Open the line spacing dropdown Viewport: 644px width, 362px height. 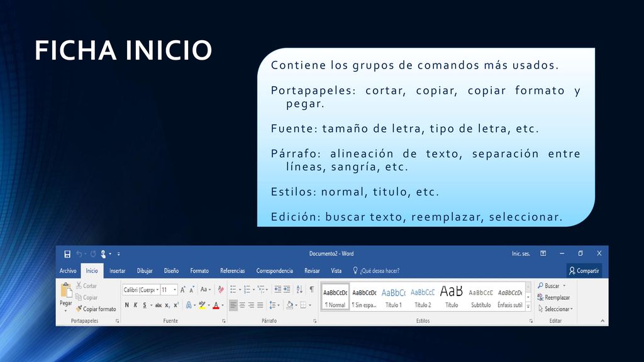click(x=274, y=305)
